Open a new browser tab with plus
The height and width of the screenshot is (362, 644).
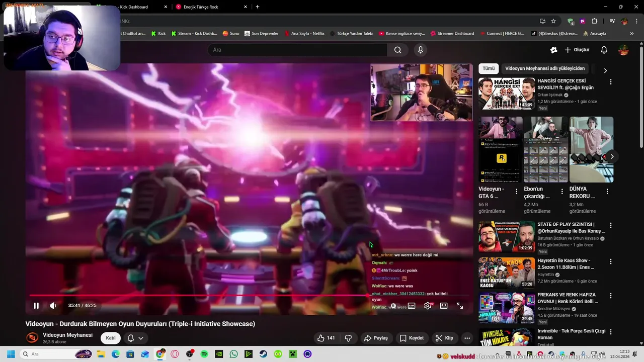click(258, 7)
